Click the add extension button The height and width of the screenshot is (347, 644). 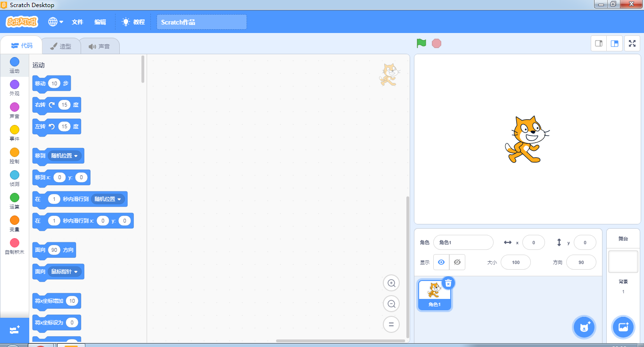tap(14, 330)
